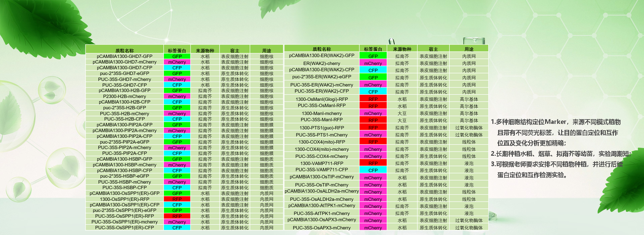644x235 pixels.
Task: Click the PUC-35S-VAMP711-CFP plasmid name
Action: pos(321,170)
